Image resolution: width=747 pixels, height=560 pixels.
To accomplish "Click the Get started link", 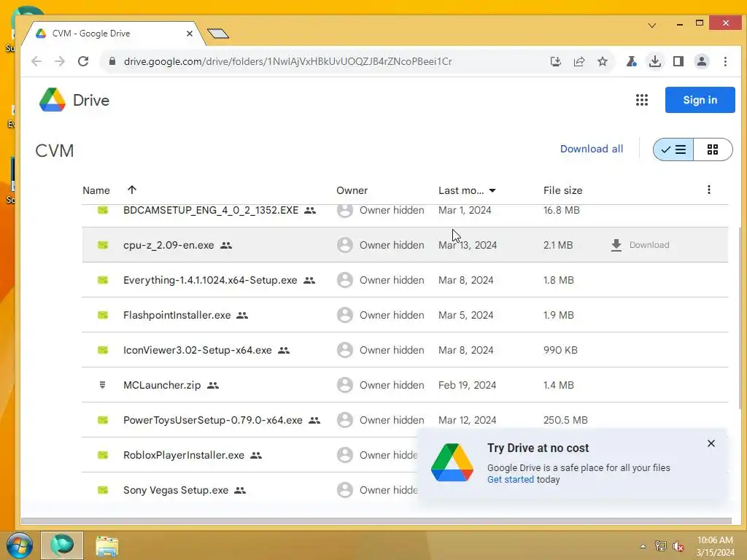I will point(510,480).
